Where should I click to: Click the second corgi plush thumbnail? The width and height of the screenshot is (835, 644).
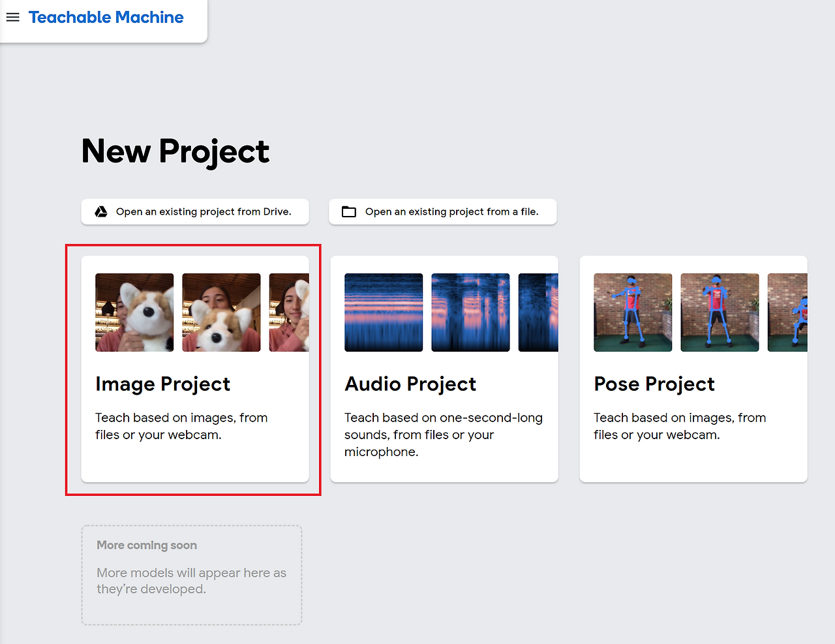(221, 313)
